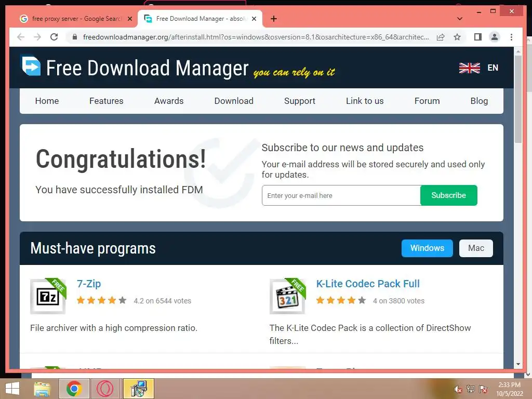
Task: Share this page using share icon
Action: pyautogui.click(x=441, y=37)
